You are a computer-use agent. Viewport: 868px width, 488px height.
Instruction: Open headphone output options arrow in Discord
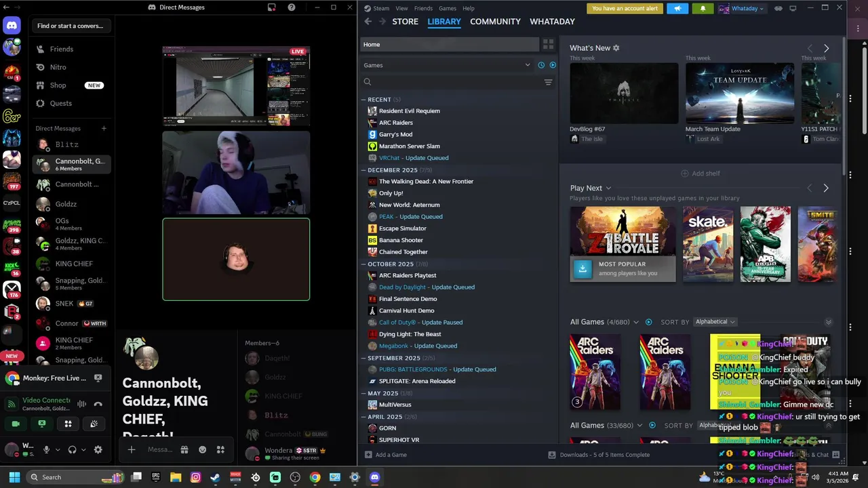coord(83,449)
